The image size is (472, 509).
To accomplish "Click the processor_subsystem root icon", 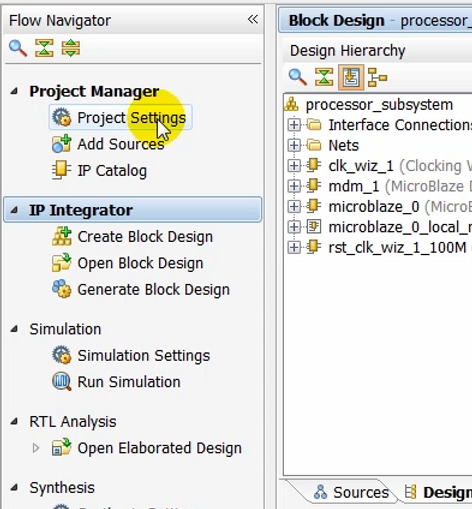I will click(x=292, y=104).
